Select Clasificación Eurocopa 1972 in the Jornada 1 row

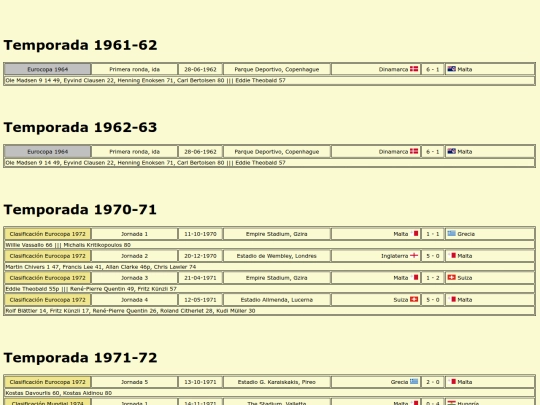[x=48, y=234]
